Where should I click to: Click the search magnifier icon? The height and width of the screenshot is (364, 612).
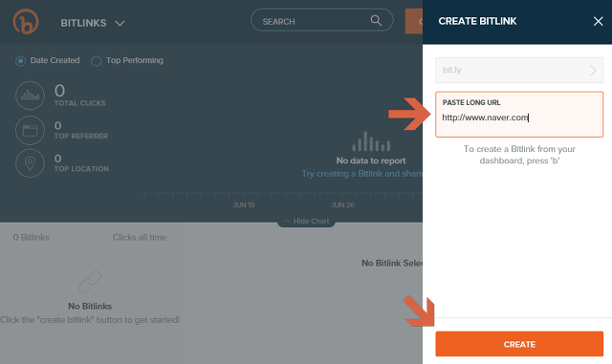coord(376,20)
